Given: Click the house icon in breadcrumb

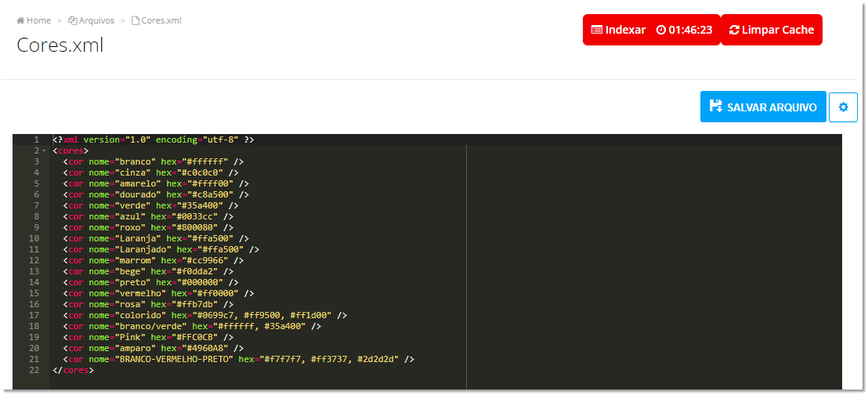Looking at the screenshot, I should click(20, 20).
